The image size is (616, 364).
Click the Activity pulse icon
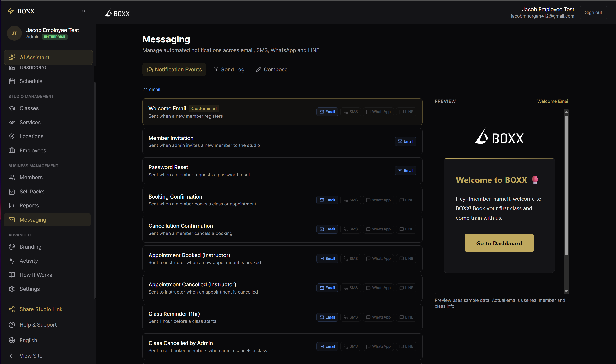coord(12,261)
